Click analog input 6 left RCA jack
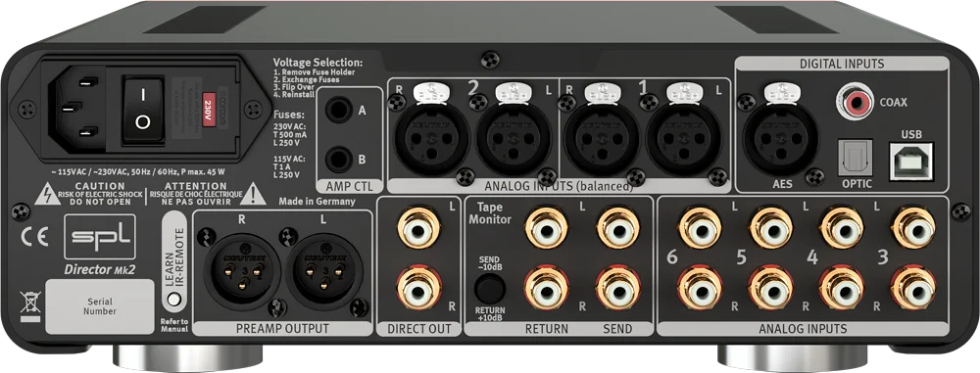Screen dimensions: 980x373 click(x=700, y=229)
